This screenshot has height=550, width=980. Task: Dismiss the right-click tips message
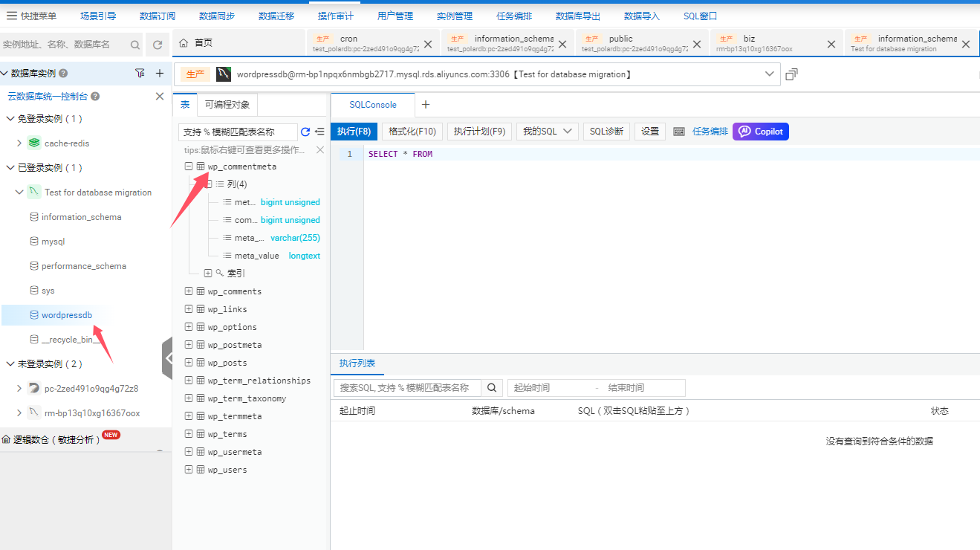(320, 149)
